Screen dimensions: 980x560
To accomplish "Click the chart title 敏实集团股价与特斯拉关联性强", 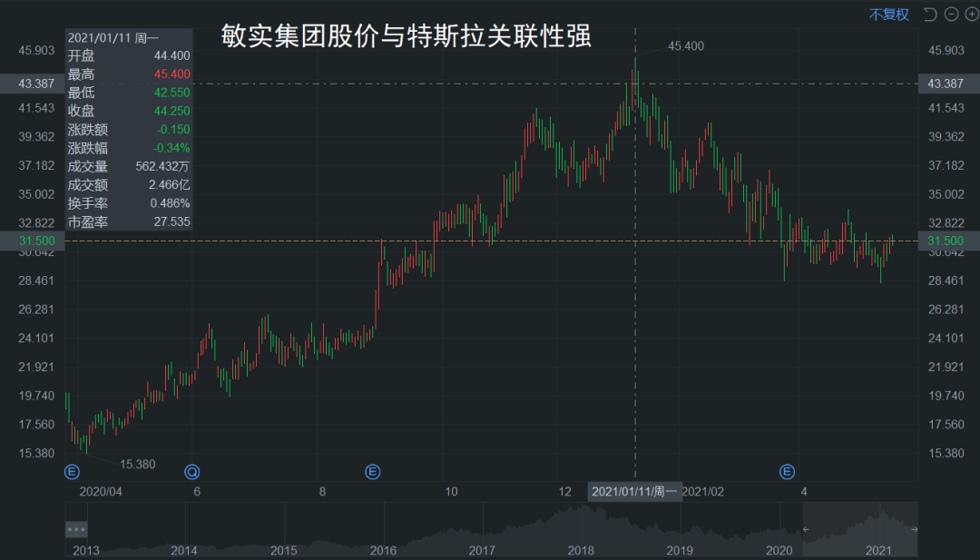I will (407, 36).
